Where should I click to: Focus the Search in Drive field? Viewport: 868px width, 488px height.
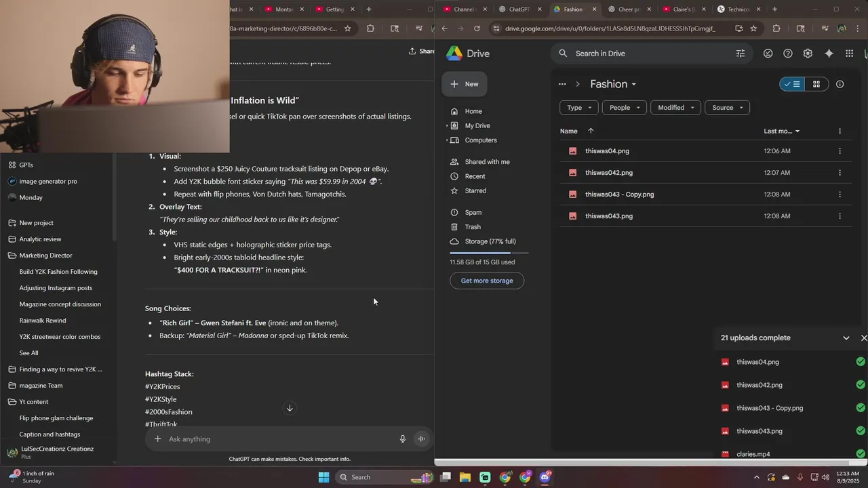tap(651, 54)
